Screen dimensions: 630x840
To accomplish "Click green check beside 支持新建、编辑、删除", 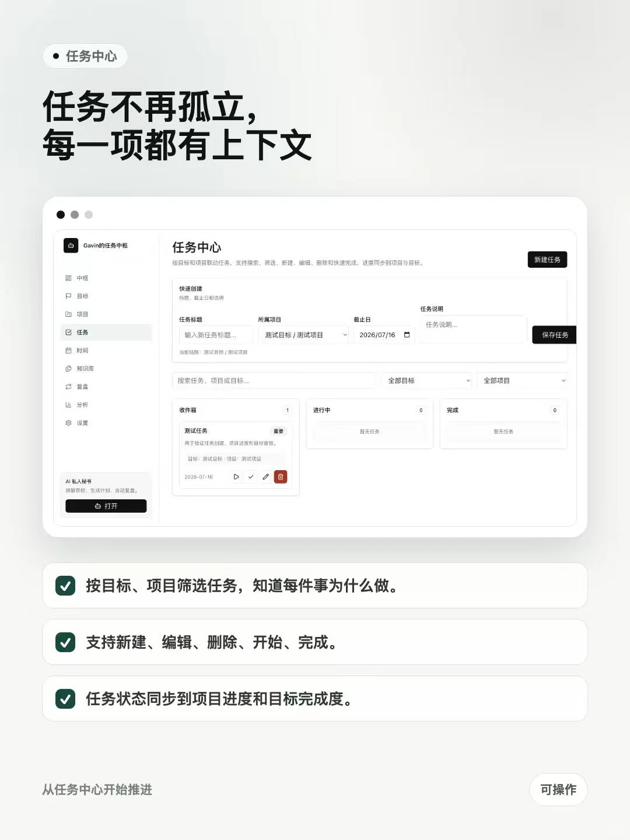I will point(65,642).
